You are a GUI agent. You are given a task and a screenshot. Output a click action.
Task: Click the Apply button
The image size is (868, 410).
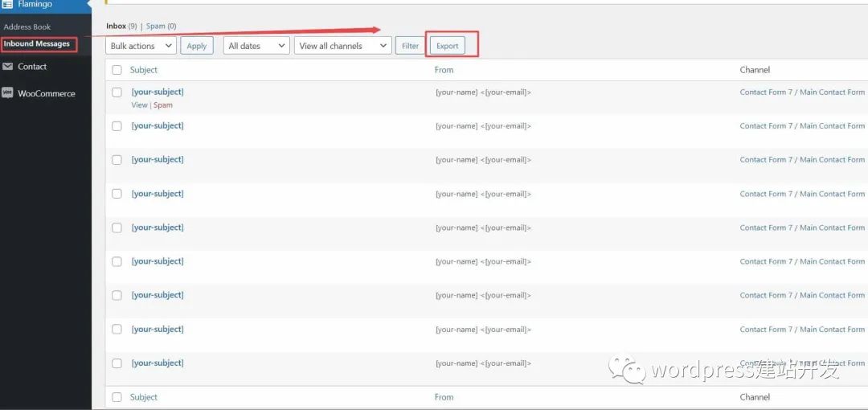coord(197,46)
